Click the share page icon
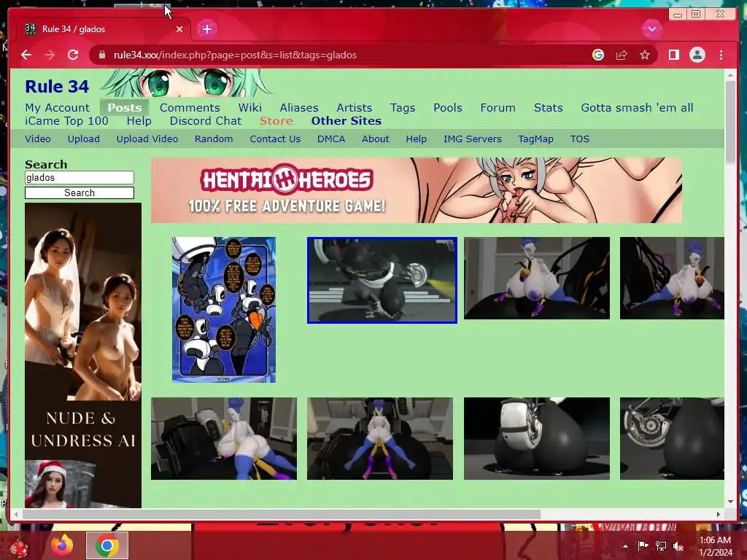The width and height of the screenshot is (747, 560). tap(622, 55)
